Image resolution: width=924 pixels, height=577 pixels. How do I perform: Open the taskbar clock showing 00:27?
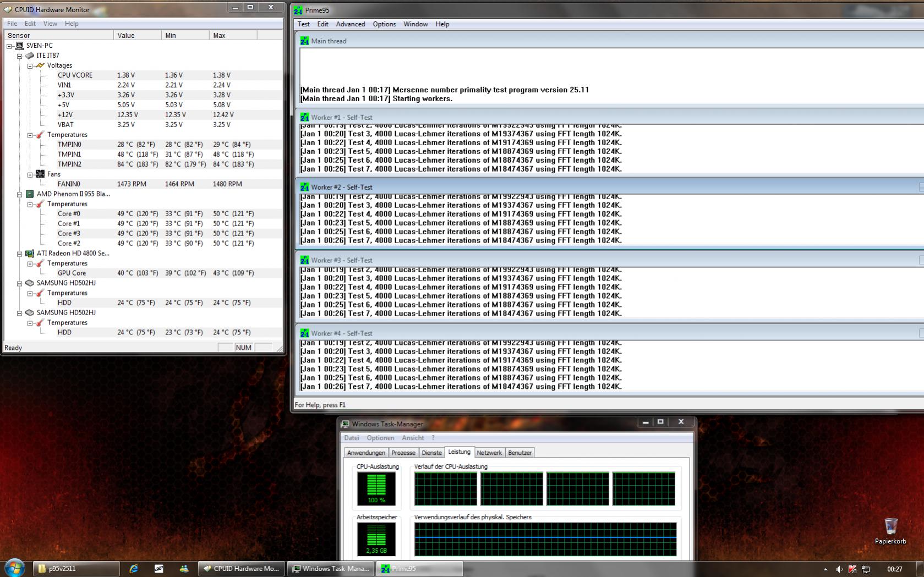pos(895,569)
